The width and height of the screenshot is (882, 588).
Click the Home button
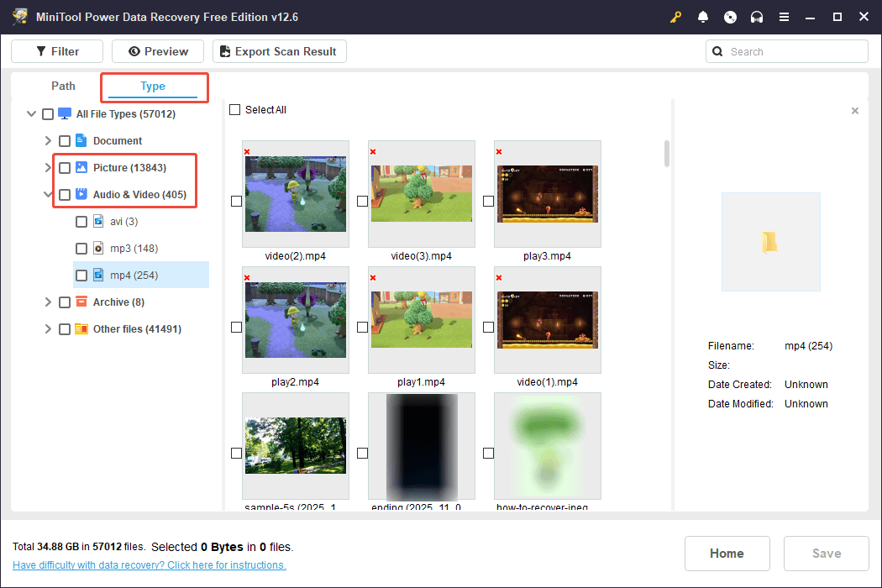click(x=727, y=553)
